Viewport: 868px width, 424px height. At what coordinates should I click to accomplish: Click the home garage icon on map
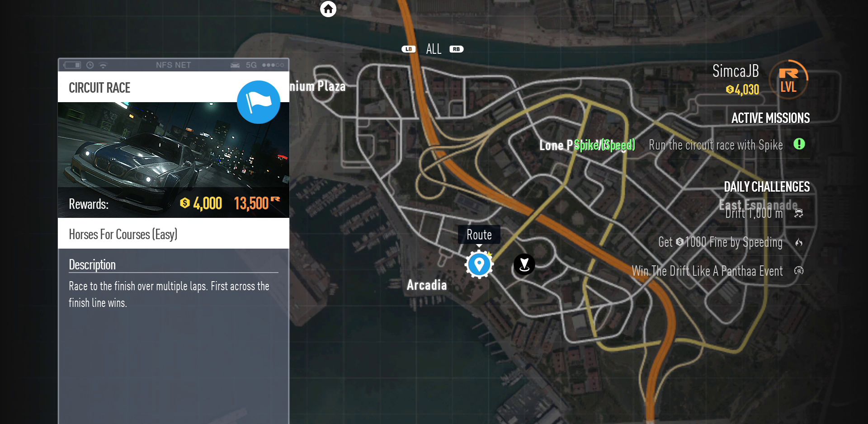[x=328, y=9]
